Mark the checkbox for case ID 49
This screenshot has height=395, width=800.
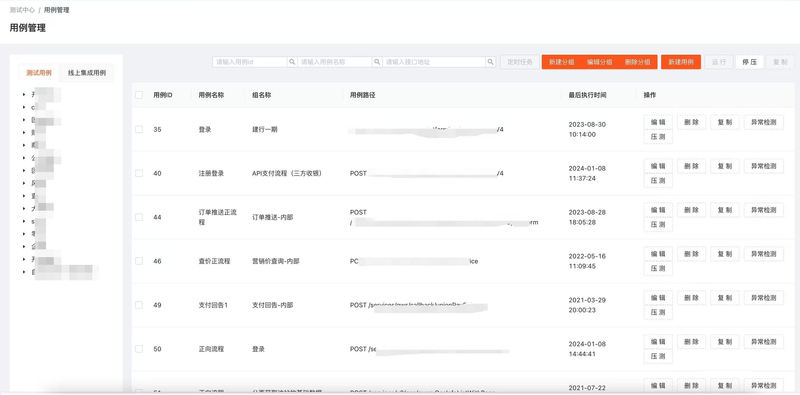pos(139,305)
